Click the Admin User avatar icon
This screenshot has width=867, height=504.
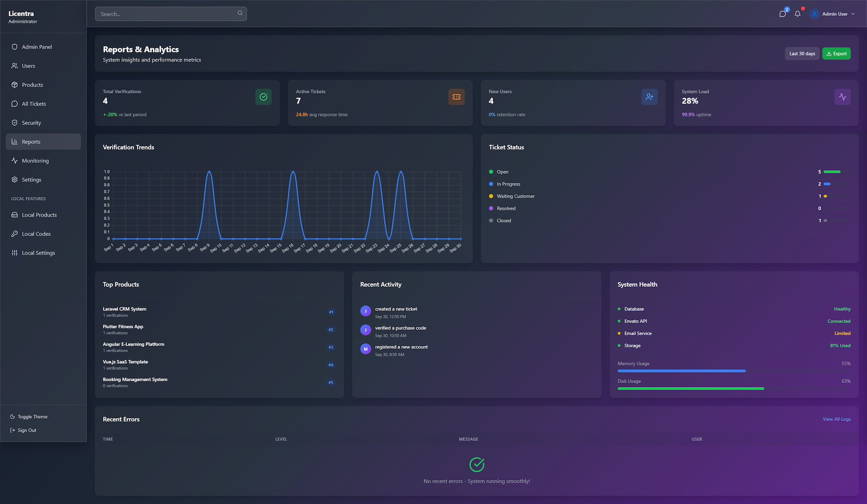pos(814,14)
